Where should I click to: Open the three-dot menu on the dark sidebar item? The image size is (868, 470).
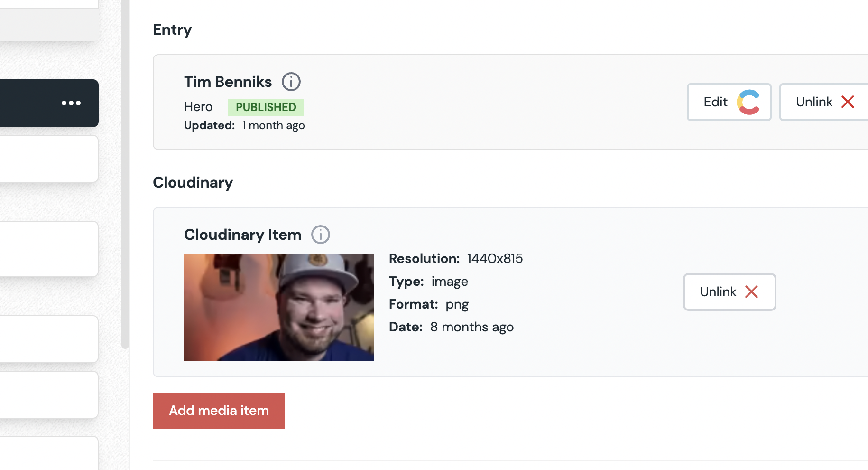[x=71, y=103]
